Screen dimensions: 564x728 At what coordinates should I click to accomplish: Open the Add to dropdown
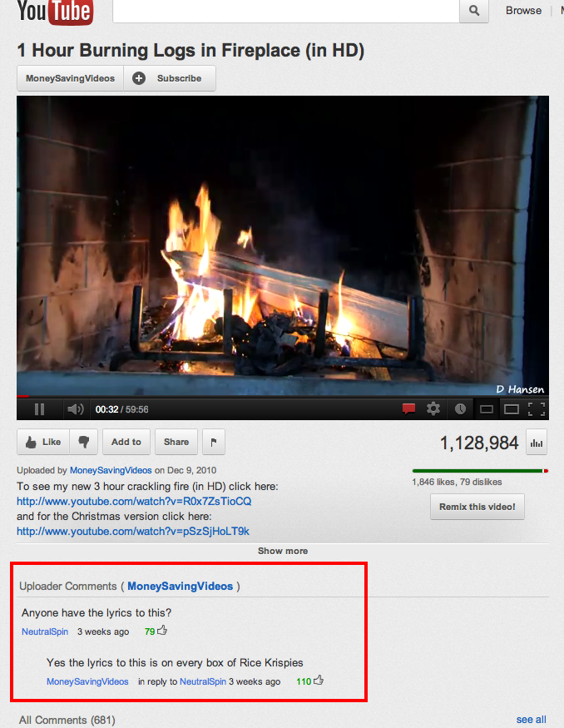coord(126,442)
